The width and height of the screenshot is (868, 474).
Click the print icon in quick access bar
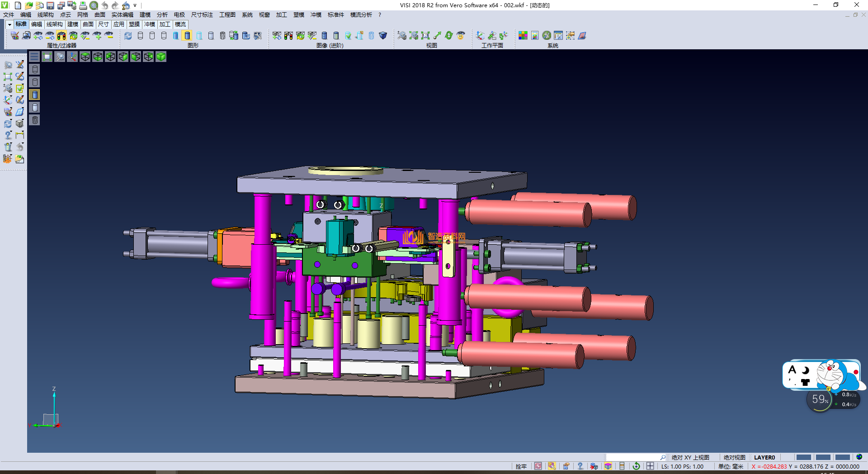point(83,5)
